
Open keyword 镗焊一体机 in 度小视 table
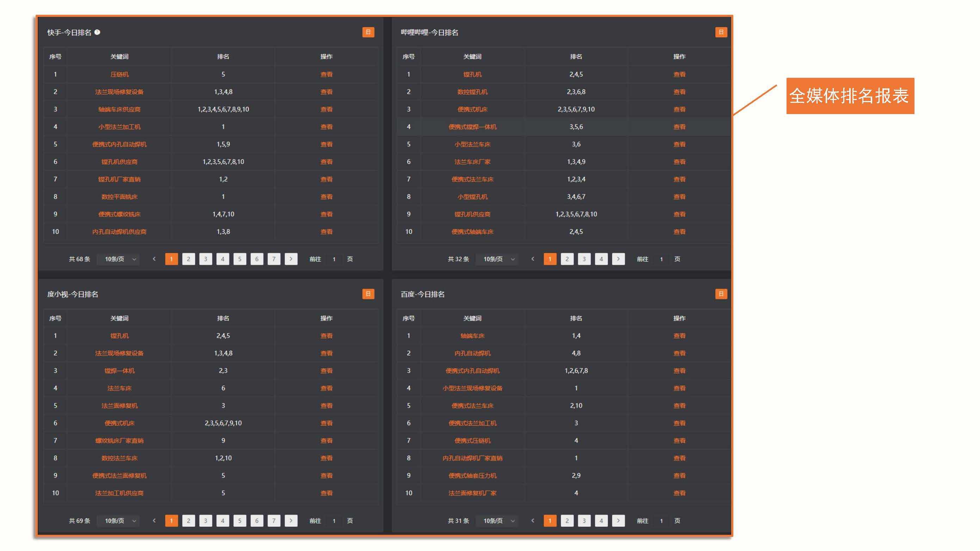119,371
